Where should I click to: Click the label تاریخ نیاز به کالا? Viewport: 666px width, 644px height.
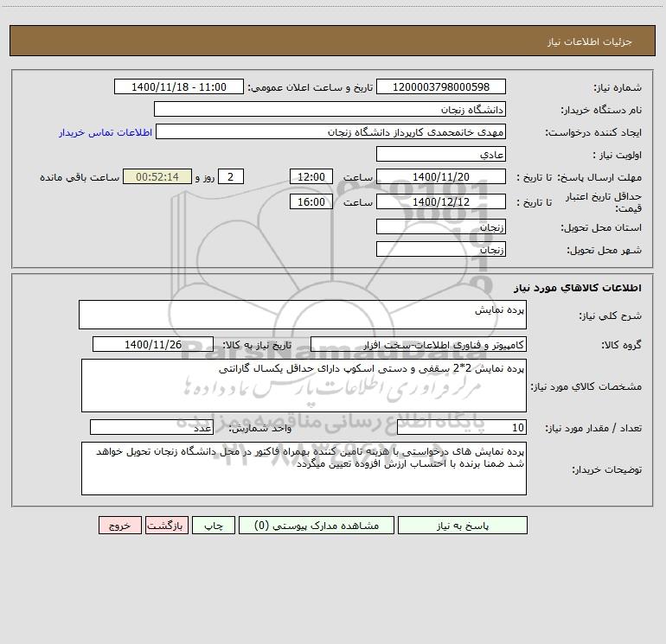257,345
